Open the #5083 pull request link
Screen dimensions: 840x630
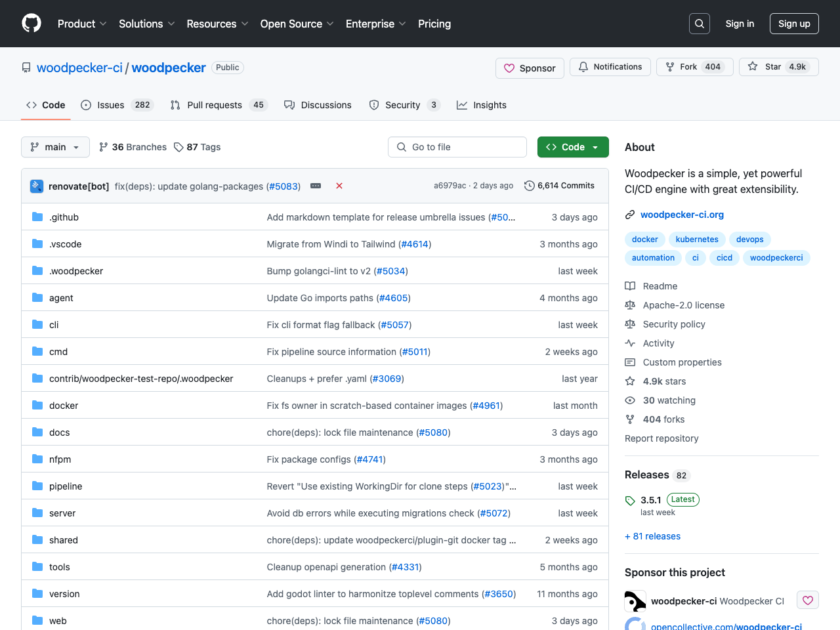[283, 186]
